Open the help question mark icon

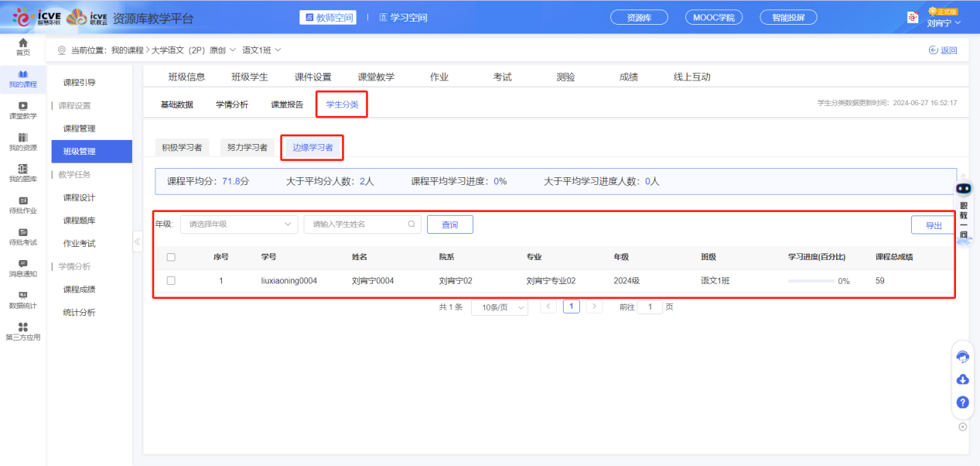pyautogui.click(x=962, y=403)
